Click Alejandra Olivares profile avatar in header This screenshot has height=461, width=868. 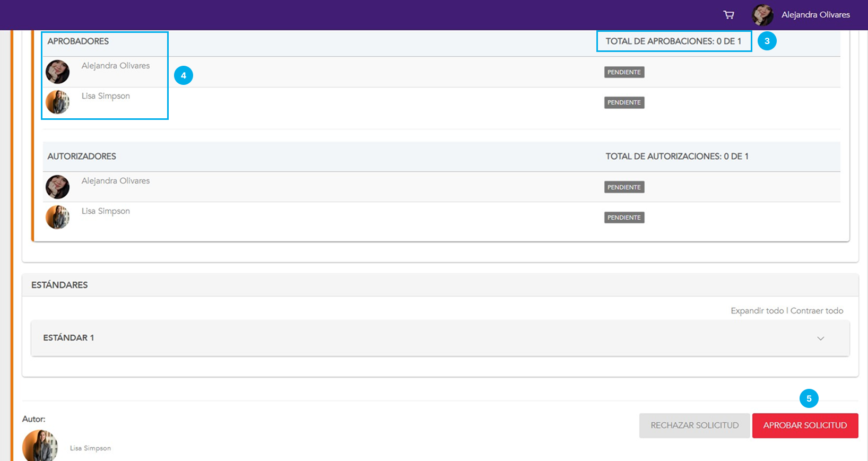(762, 15)
